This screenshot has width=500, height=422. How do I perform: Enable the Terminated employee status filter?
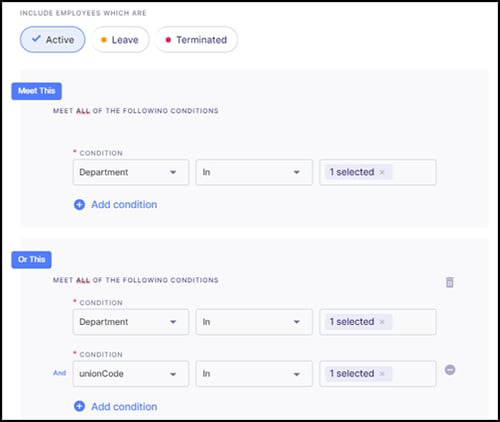(196, 40)
